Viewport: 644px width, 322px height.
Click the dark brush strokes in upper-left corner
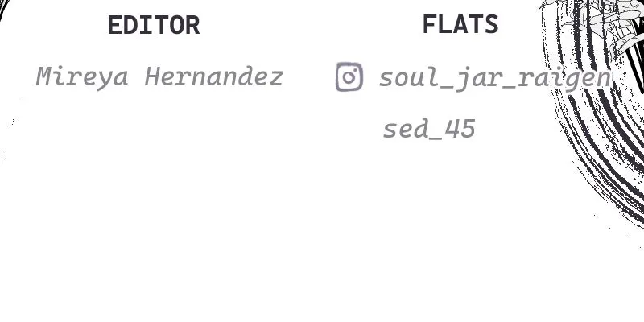coord(4,8)
